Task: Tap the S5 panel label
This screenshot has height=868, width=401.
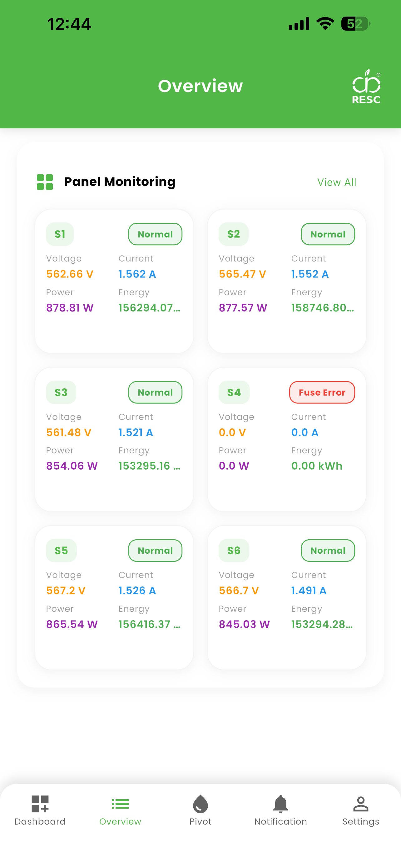Action: click(x=61, y=551)
